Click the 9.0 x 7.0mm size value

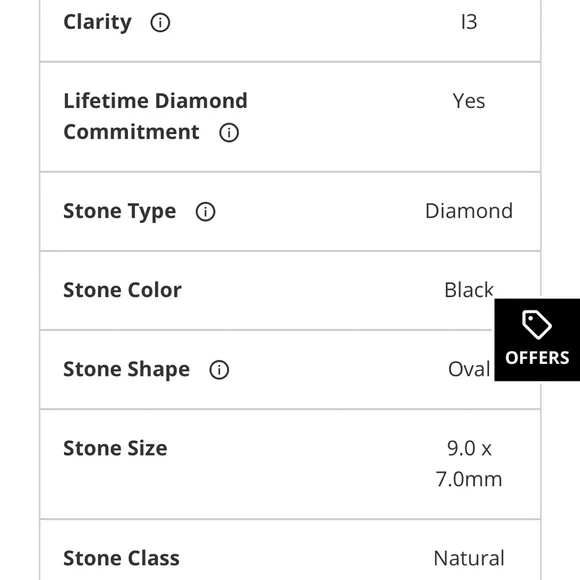coord(469,463)
